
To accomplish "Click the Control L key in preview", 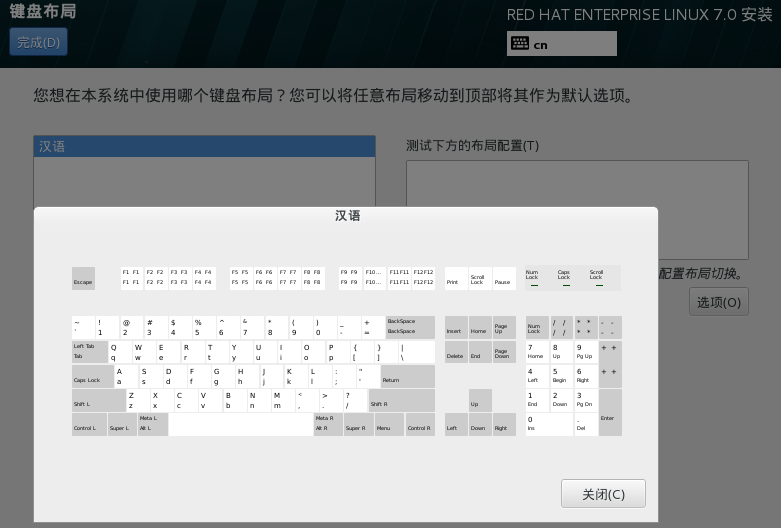I will tap(89, 424).
